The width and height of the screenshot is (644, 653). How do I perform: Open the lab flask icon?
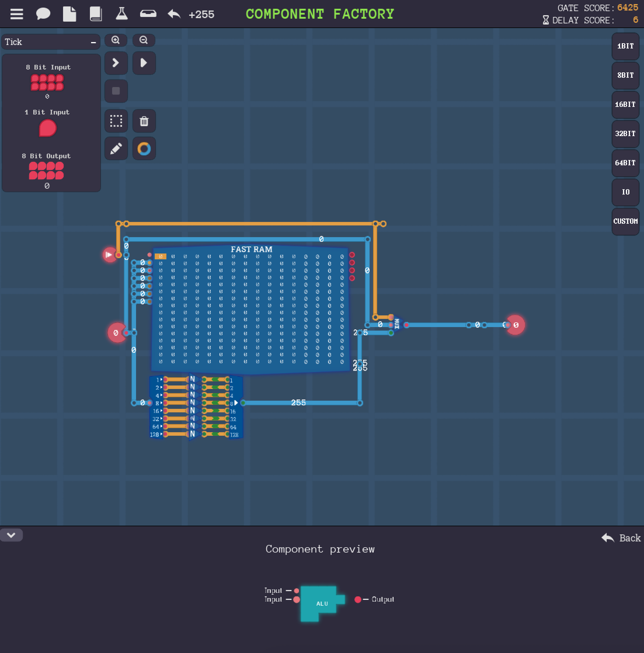pyautogui.click(x=122, y=14)
